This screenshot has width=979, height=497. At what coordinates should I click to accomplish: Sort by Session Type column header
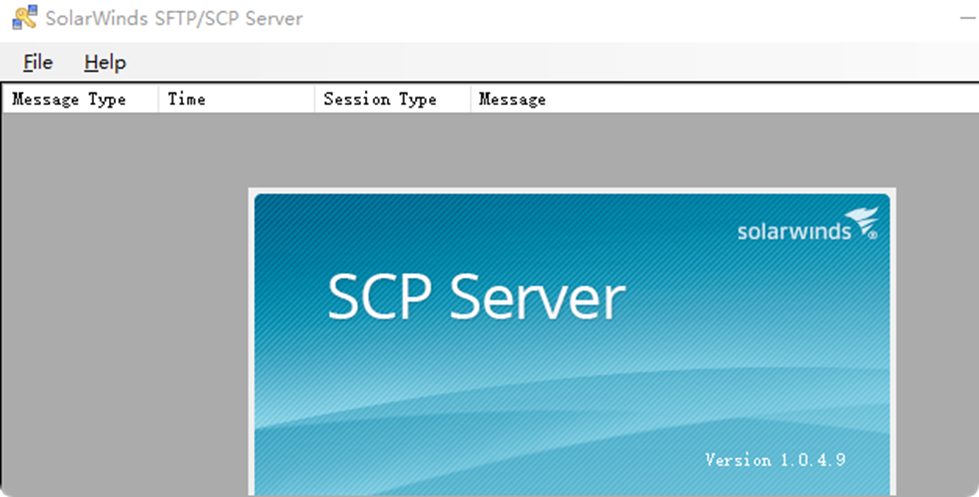click(x=393, y=99)
